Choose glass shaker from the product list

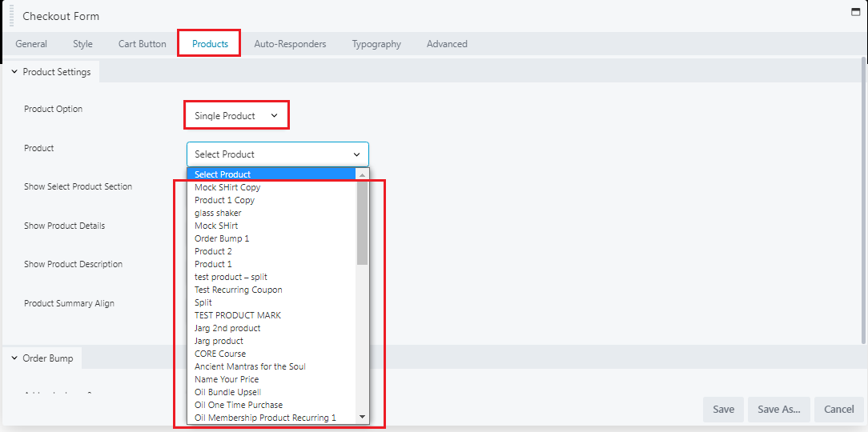218,213
